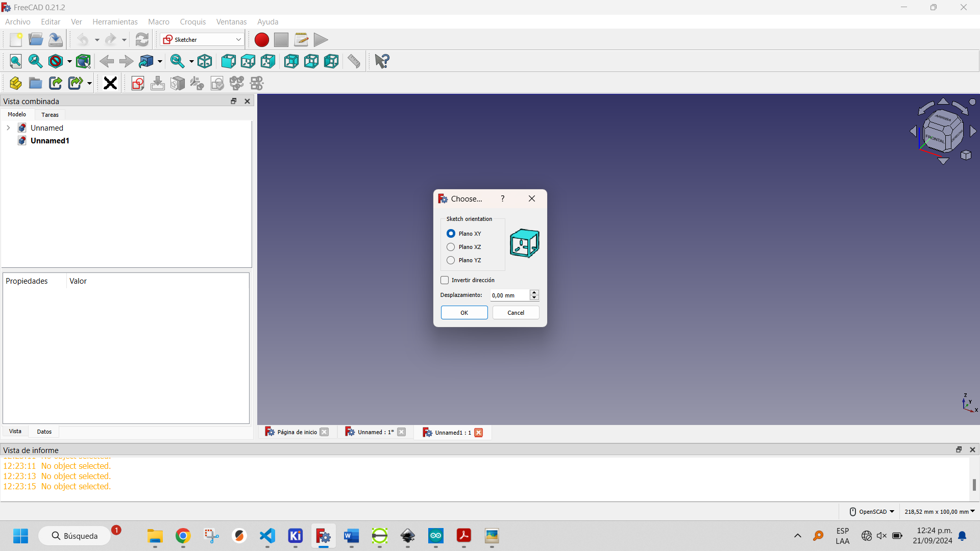Click the black X delete icon
The width and height of the screenshot is (980, 551).
pyautogui.click(x=110, y=83)
